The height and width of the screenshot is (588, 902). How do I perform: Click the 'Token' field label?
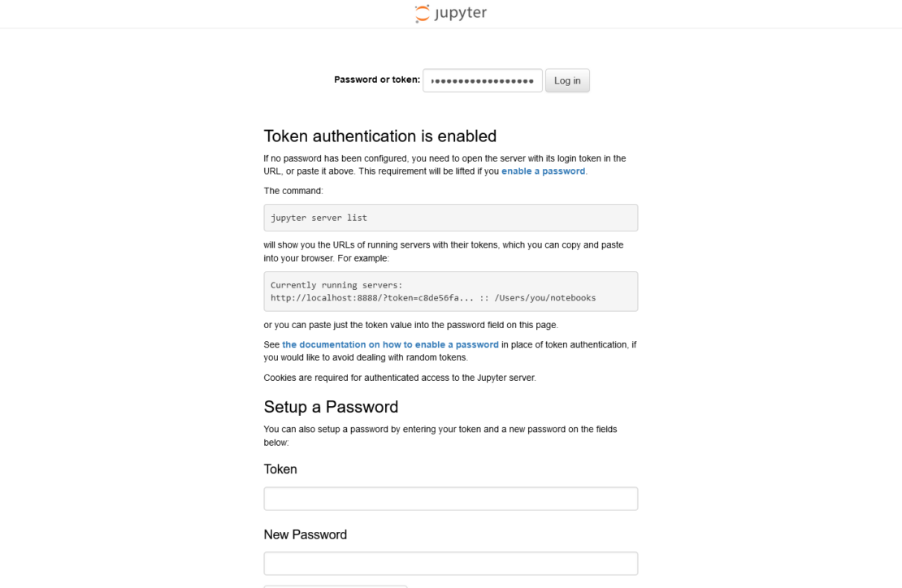tap(280, 469)
